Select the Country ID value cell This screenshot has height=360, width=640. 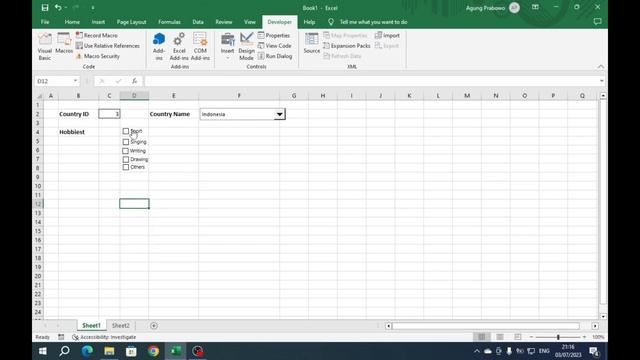point(109,114)
